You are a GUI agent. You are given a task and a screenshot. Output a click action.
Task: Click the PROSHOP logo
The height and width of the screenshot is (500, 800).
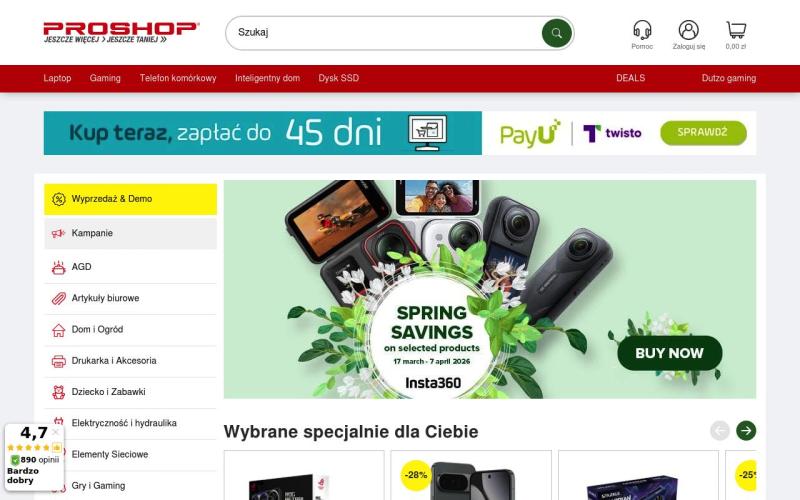[x=121, y=32]
